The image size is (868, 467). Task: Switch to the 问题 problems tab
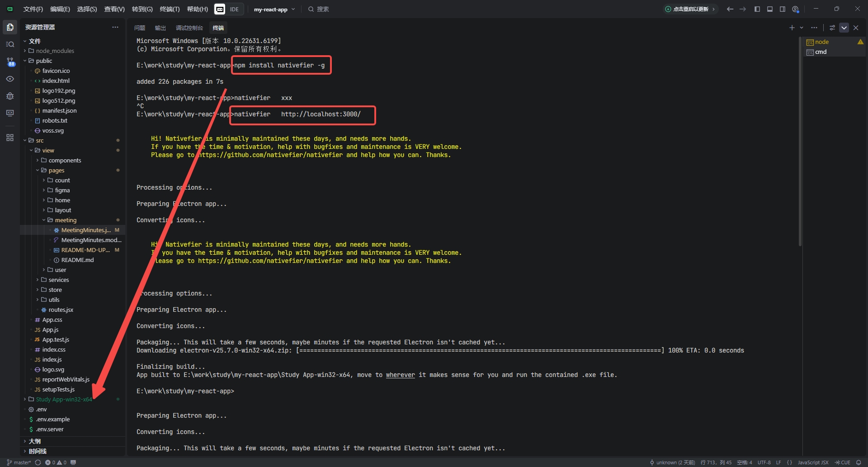coord(140,28)
